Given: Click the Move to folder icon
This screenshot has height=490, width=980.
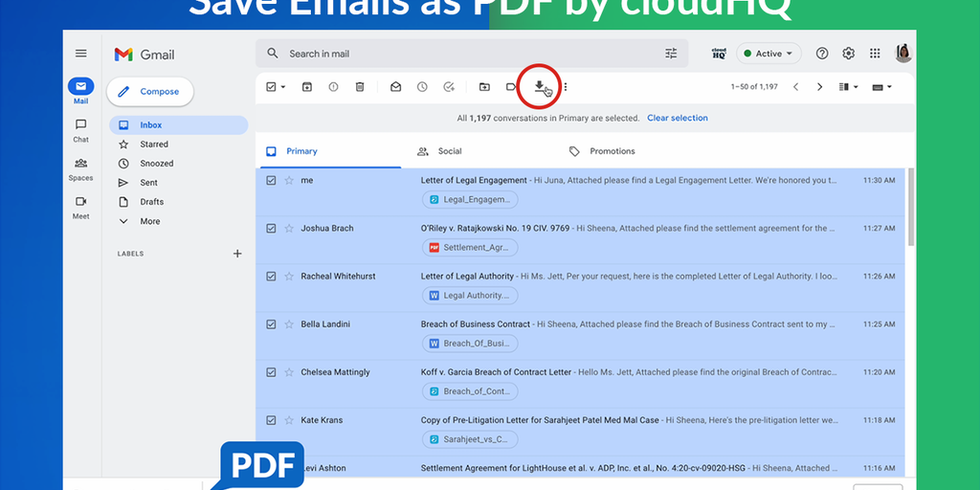Looking at the screenshot, I should tap(484, 87).
